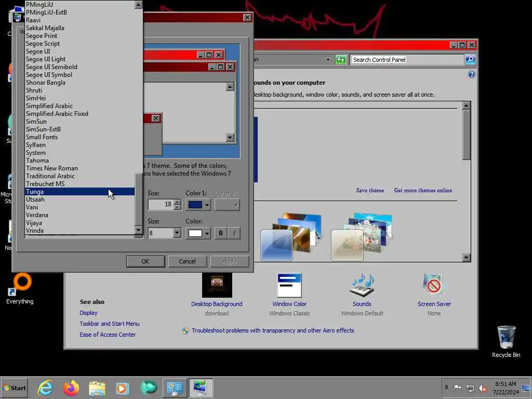Click Troubleshoot problems with transparency link
This screenshot has width=532, height=399.
(x=273, y=330)
